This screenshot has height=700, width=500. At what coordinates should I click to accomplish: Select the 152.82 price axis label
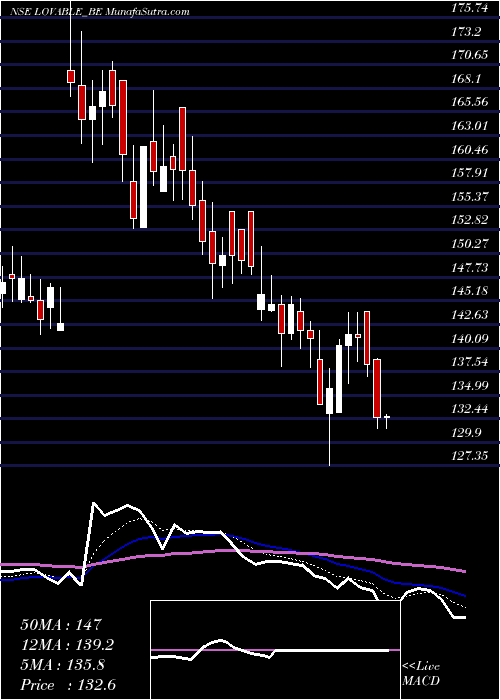468,220
